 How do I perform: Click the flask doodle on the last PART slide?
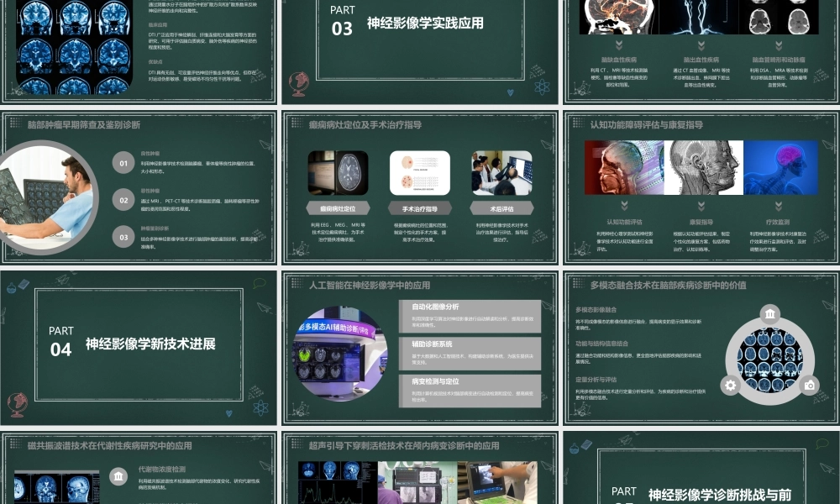[575, 448]
